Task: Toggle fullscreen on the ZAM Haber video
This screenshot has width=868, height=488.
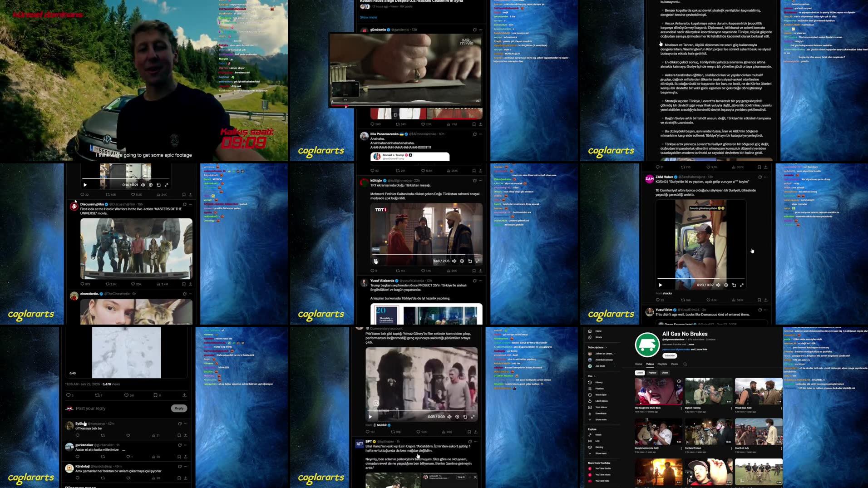Action: (x=742, y=285)
